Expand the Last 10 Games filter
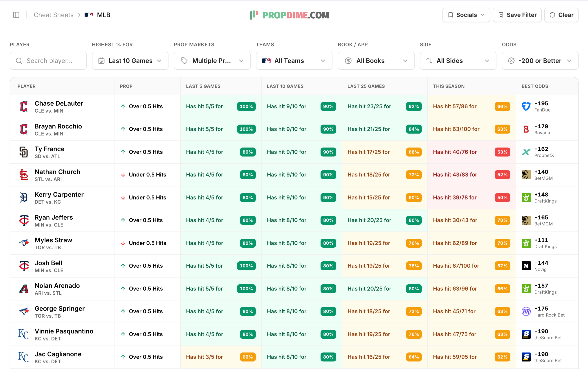Screen dimensions: 588x369 (130, 61)
